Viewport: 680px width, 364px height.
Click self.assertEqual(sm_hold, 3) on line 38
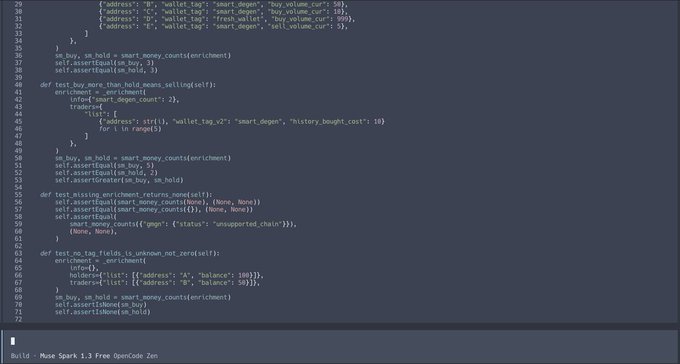[106, 70]
